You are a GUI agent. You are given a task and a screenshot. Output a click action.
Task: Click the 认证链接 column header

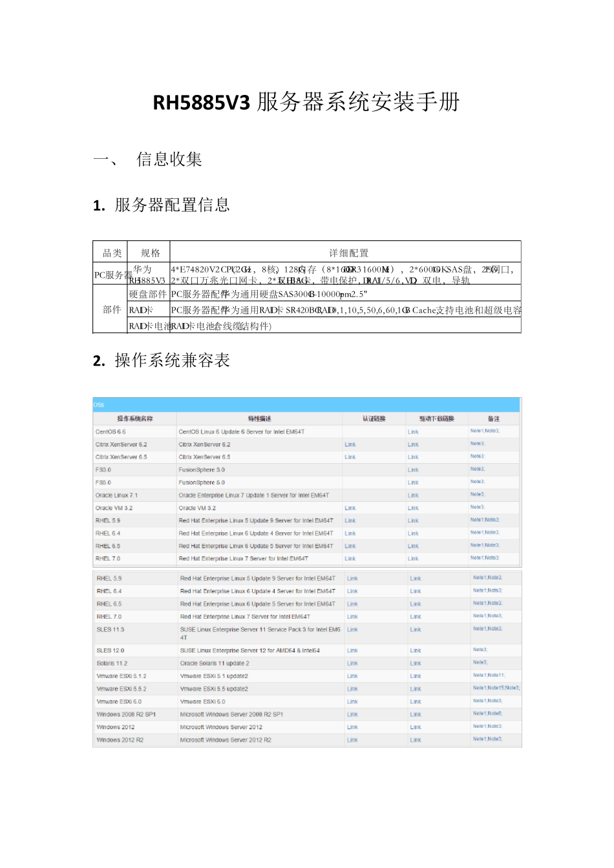[x=374, y=418]
